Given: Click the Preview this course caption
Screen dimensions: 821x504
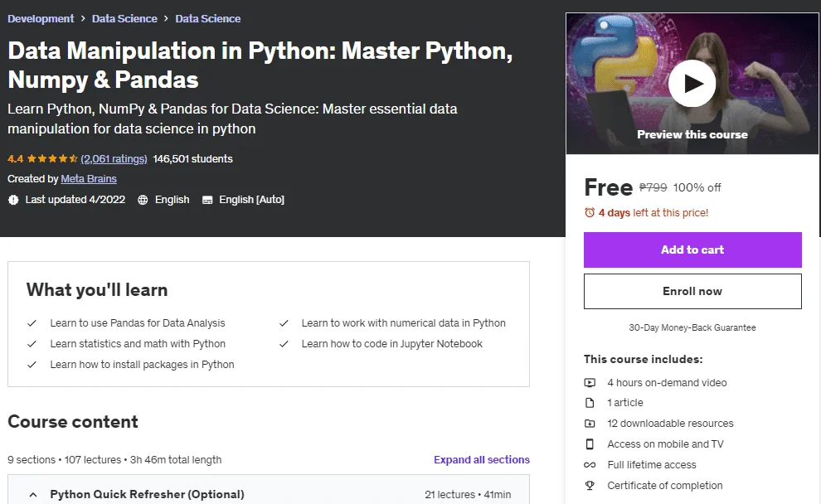Looking at the screenshot, I should click(692, 134).
